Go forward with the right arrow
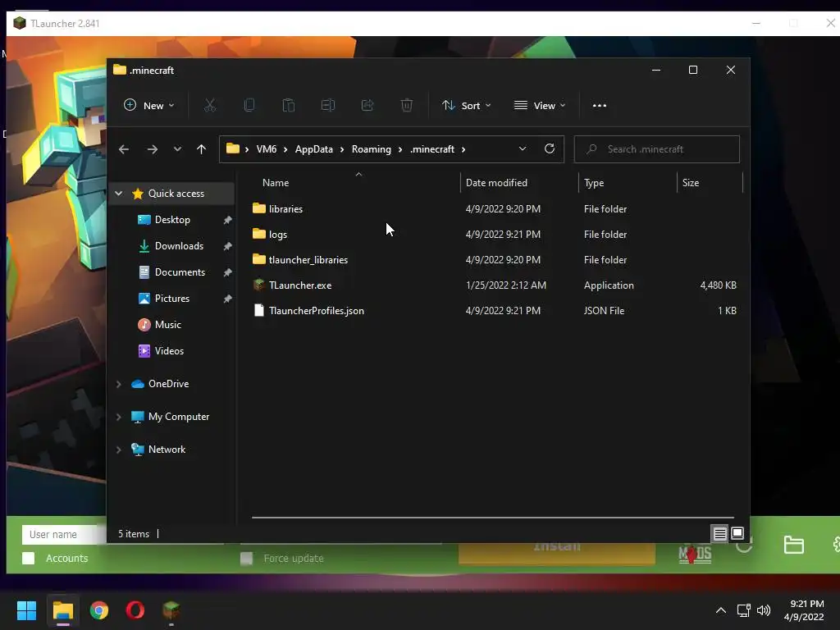Viewport: 840px width, 630px height. click(152, 149)
